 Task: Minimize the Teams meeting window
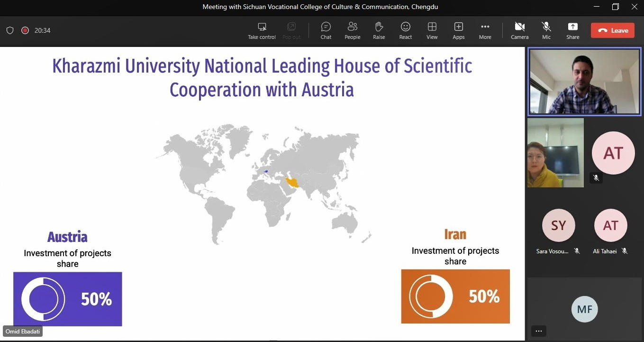pos(596,7)
